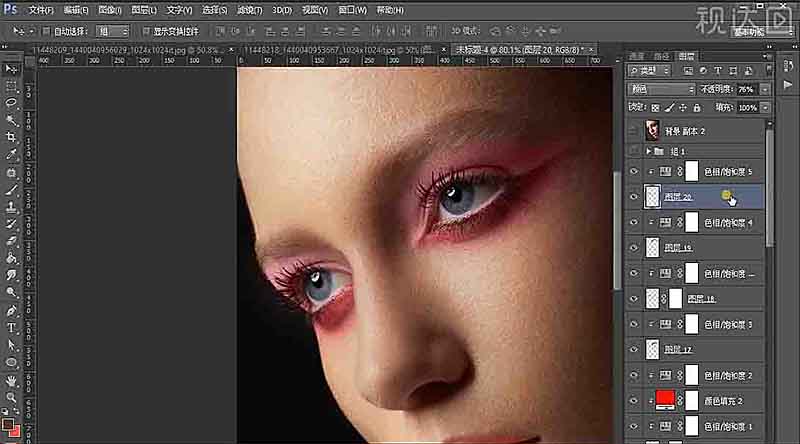The height and width of the screenshot is (444, 800).
Task: Select the Move tool
Action: pos(11,69)
